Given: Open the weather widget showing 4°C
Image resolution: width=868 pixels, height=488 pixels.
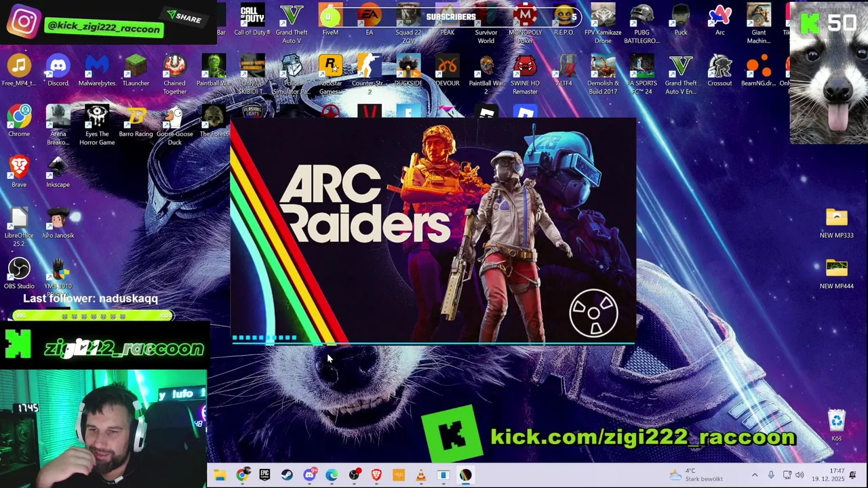Looking at the screenshot, I should point(696,475).
